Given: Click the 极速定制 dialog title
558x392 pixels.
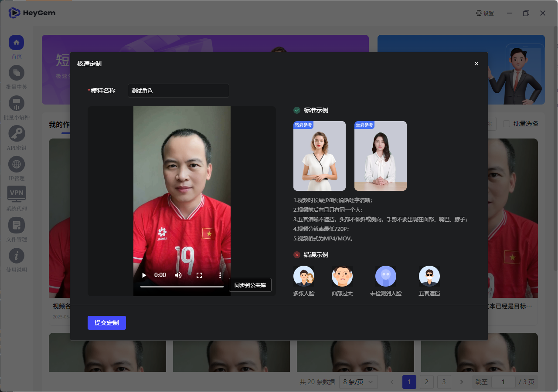Looking at the screenshot, I should (89, 64).
